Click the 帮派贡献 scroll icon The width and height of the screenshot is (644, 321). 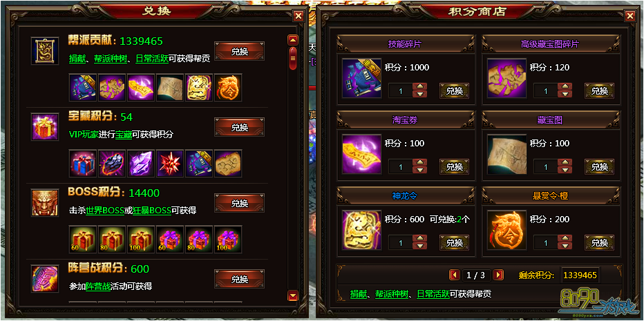[x=45, y=51]
